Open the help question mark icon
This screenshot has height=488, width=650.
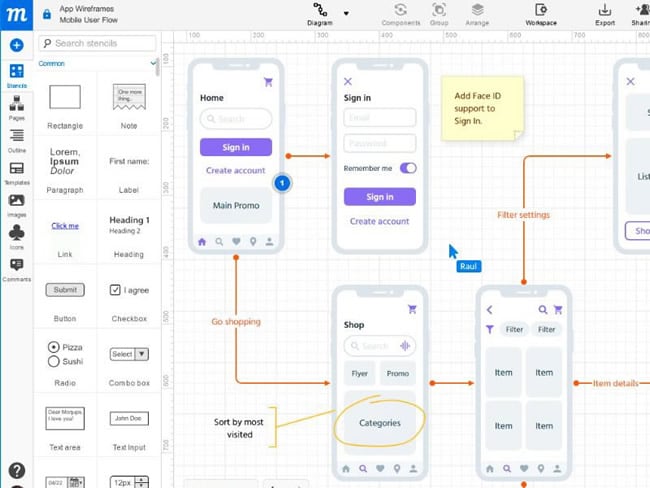(x=17, y=471)
